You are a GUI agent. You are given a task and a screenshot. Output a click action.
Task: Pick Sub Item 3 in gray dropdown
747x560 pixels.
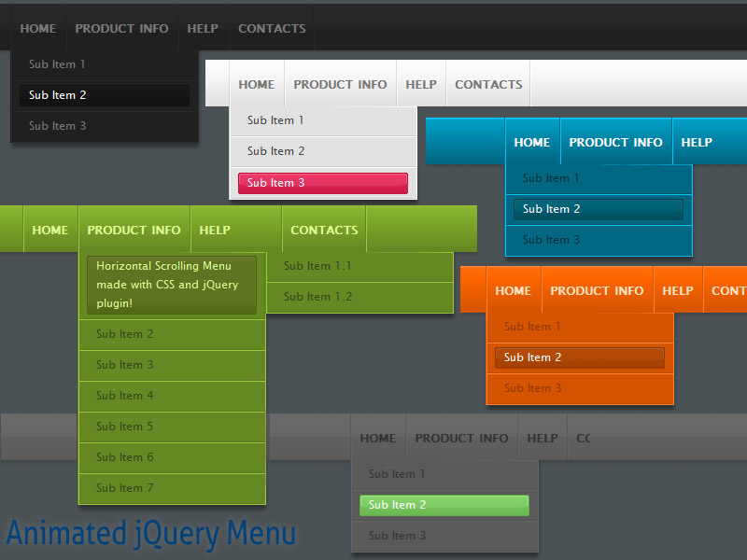[x=444, y=536]
